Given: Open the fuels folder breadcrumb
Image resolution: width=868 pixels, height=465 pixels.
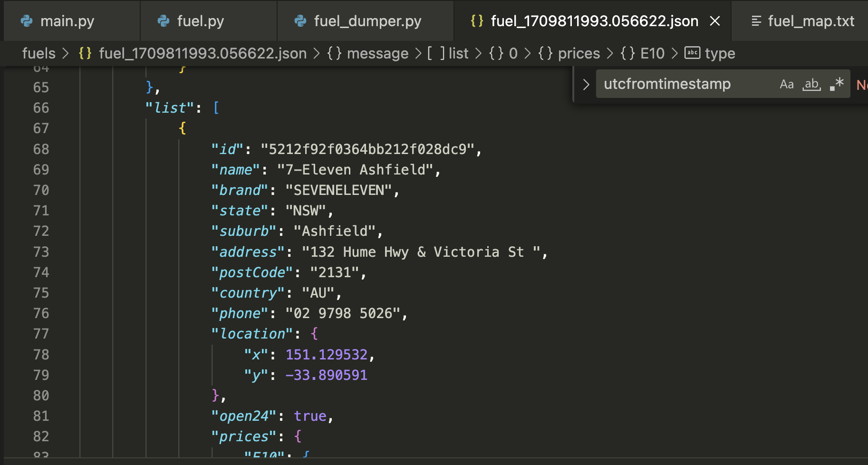Looking at the screenshot, I should point(39,53).
